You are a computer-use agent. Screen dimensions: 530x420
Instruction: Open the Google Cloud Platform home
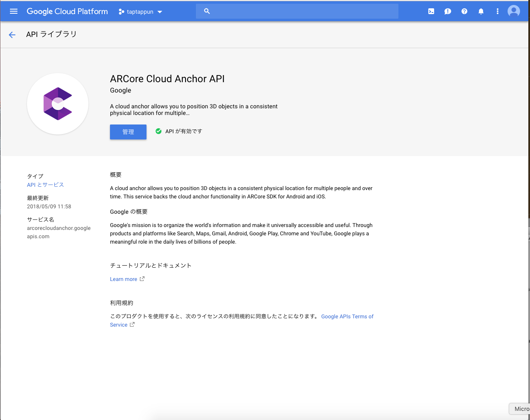67,11
